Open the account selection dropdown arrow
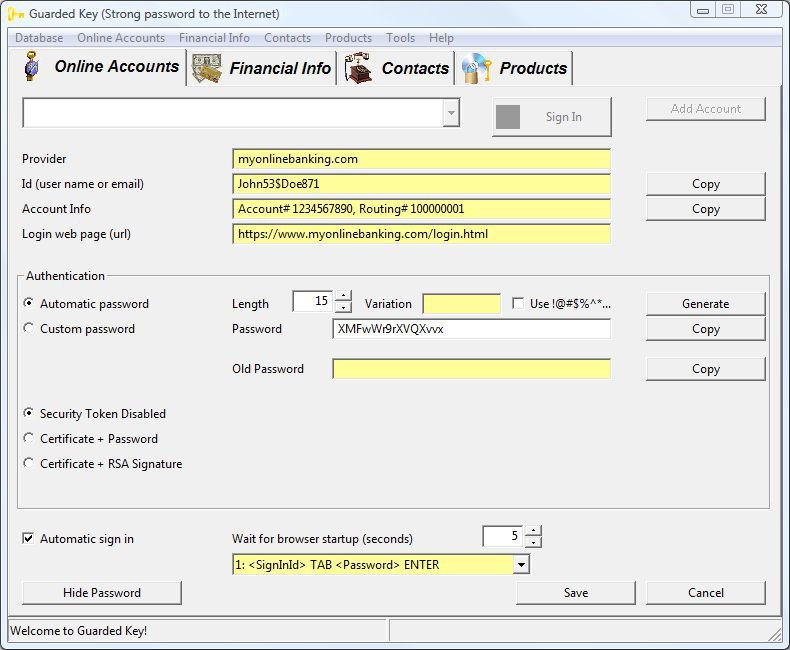The width and height of the screenshot is (790, 650). click(x=451, y=112)
